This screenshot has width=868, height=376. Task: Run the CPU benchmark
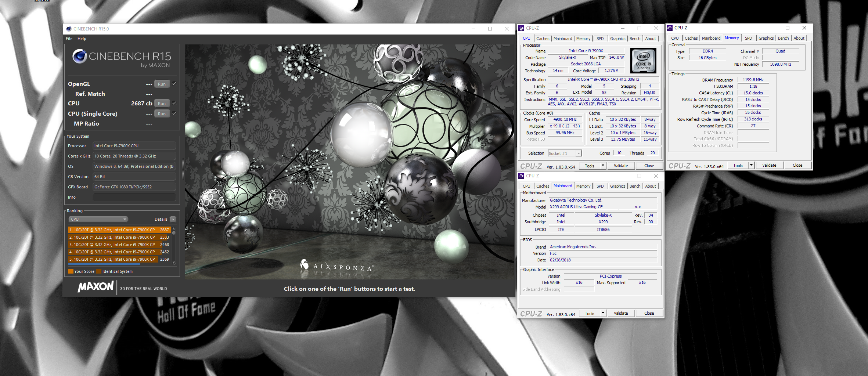(x=162, y=104)
